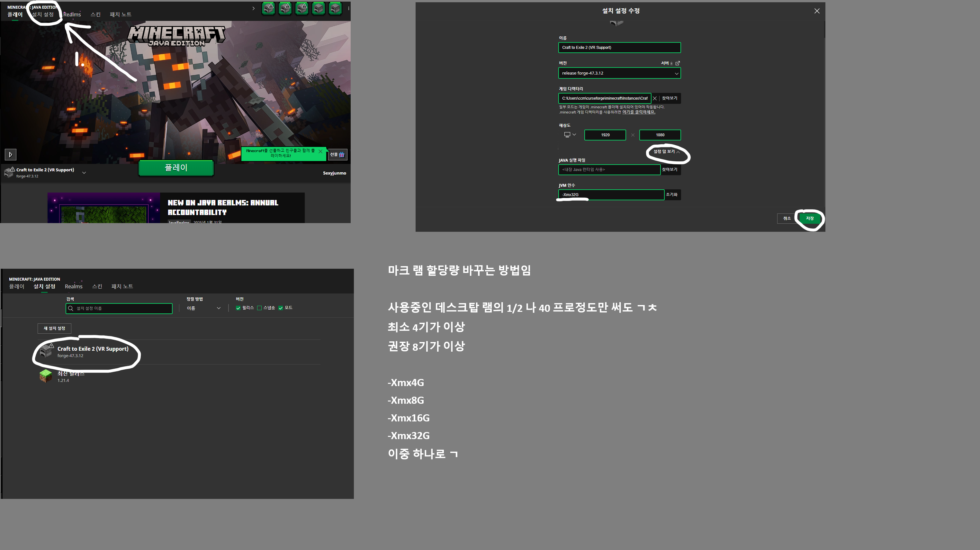
Task: Click the 1080 resolution height field
Action: click(x=660, y=135)
